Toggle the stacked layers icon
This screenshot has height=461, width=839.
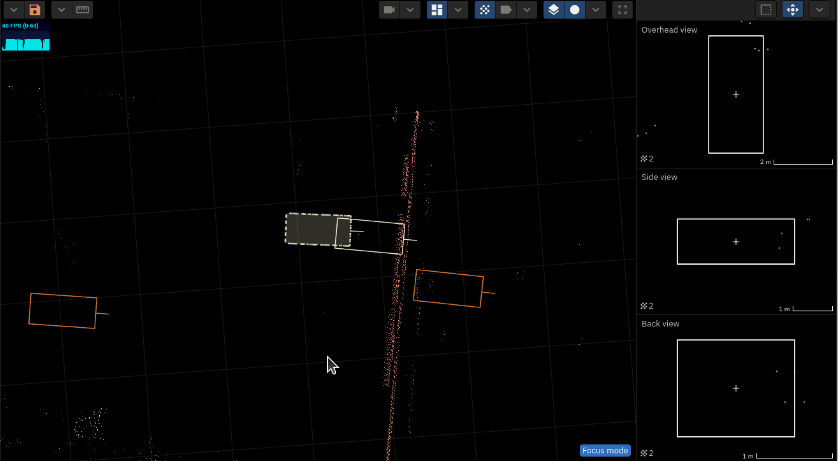[x=554, y=10]
